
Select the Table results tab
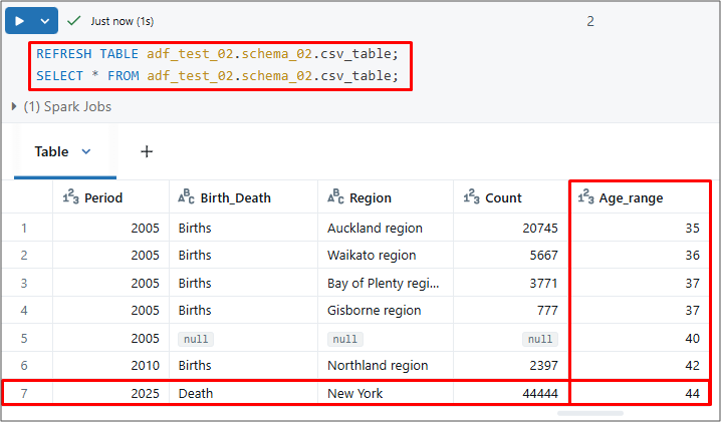pos(52,152)
